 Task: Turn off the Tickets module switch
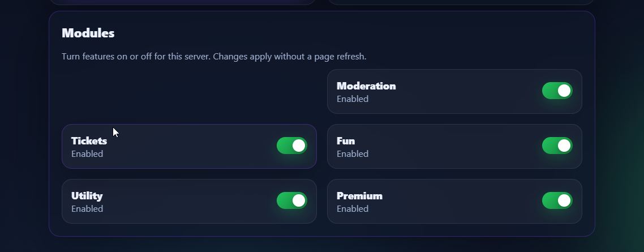coord(291,146)
